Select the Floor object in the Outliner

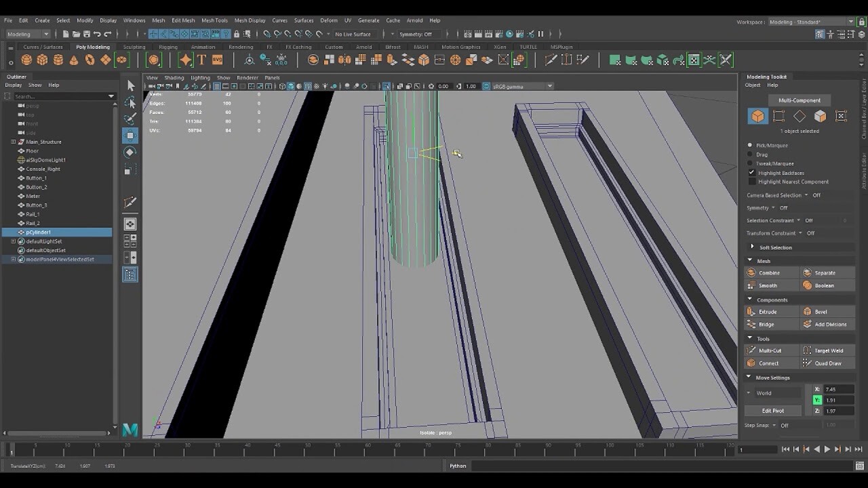(x=32, y=150)
